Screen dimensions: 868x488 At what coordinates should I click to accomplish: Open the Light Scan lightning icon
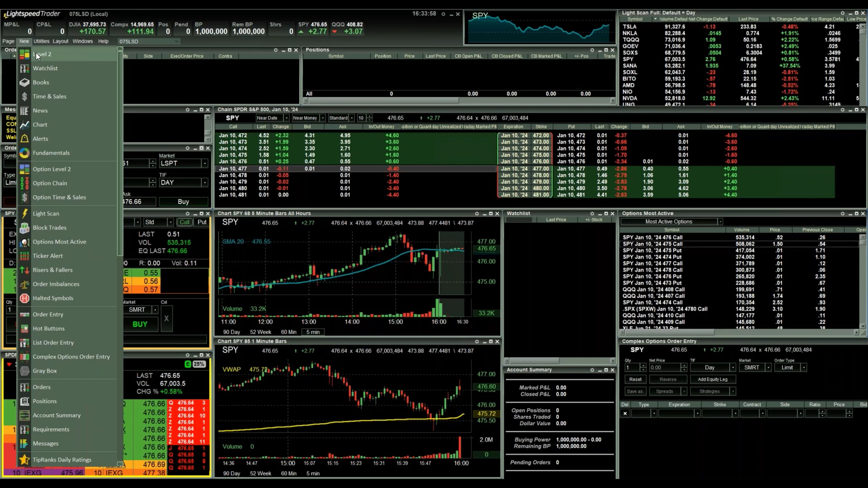[24, 214]
